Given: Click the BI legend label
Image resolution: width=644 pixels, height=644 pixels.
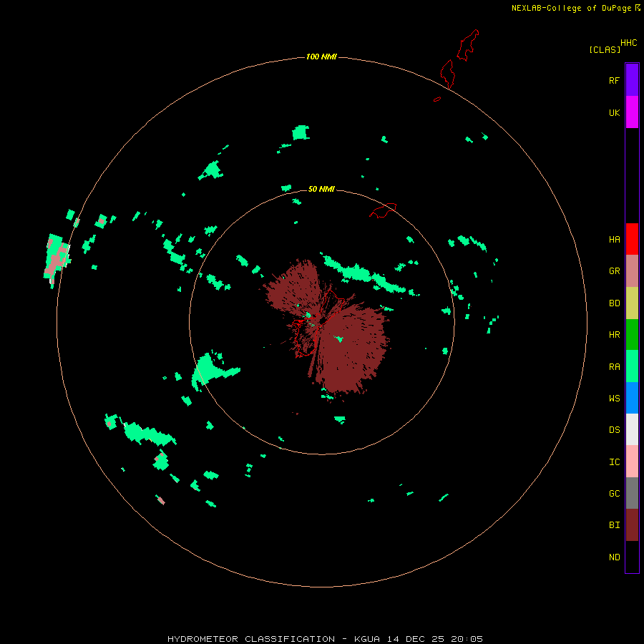Looking at the screenshot, I should [614, 525].
